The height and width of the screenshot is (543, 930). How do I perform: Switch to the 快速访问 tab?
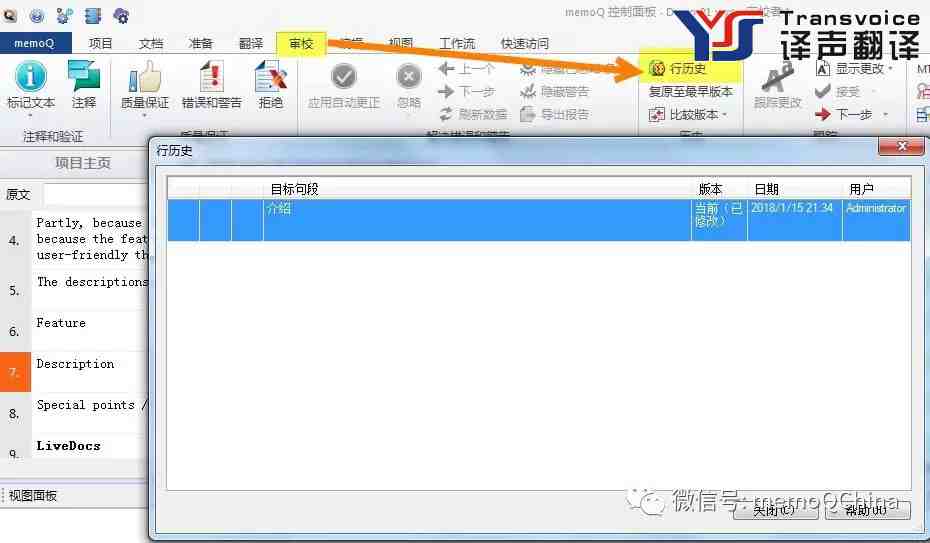pos(525,43)
